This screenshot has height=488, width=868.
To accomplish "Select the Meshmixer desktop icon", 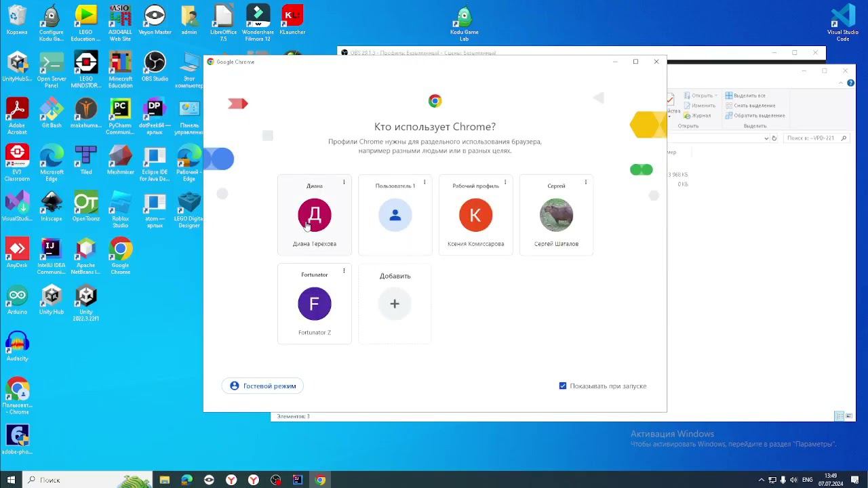I will coord(120,161).
